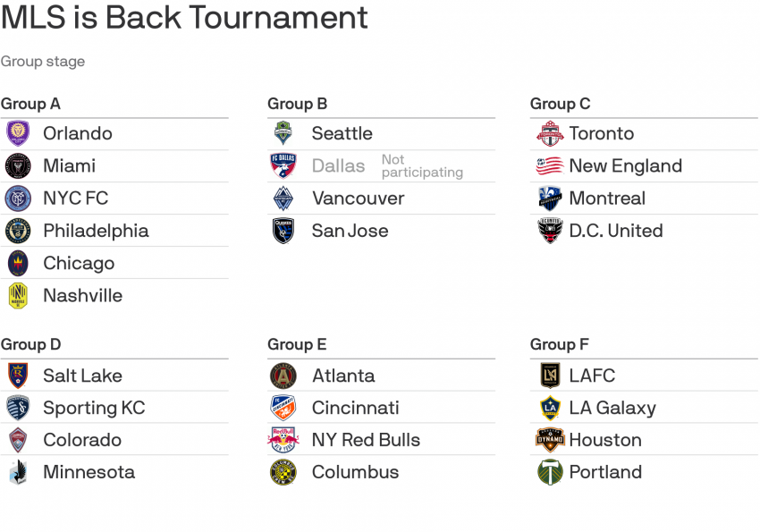This screenshot has height=532, width=760.
Task: Click the Minnesota United crest
Action: [x=18, y=472]
